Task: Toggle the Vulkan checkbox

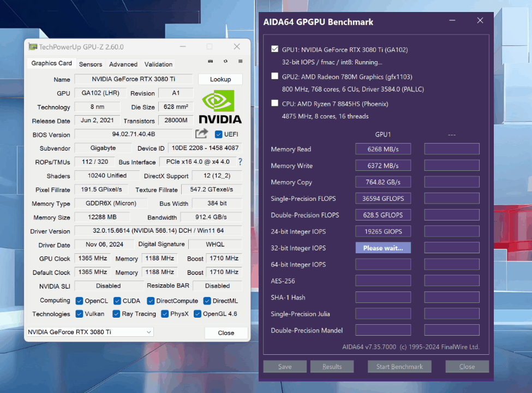Action: [80, 314]
